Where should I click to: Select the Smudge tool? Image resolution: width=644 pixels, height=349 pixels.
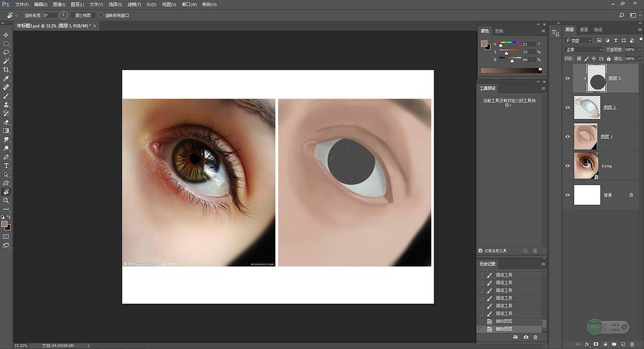(x=7, y=139)
